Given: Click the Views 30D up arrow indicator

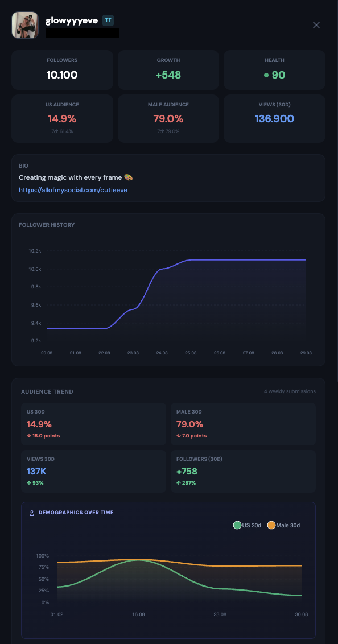Looking at the screenshot, I should click(x=29, y=483).
